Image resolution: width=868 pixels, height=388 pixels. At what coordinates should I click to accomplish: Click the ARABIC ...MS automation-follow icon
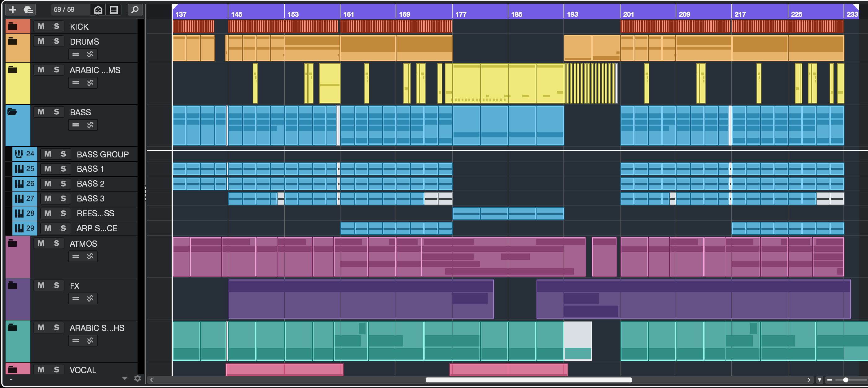pyautogui.click(x=90, y=83)
